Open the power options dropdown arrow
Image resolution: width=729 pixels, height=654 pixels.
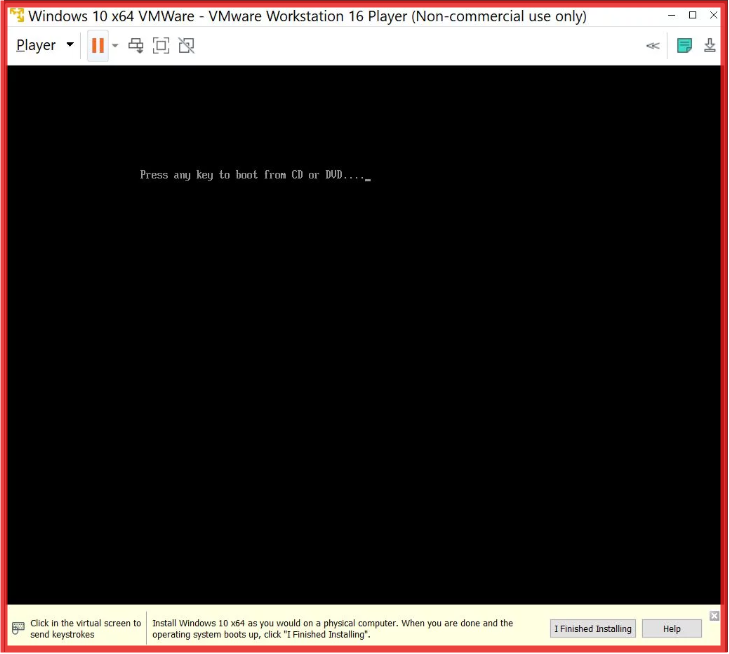point(115,46)
